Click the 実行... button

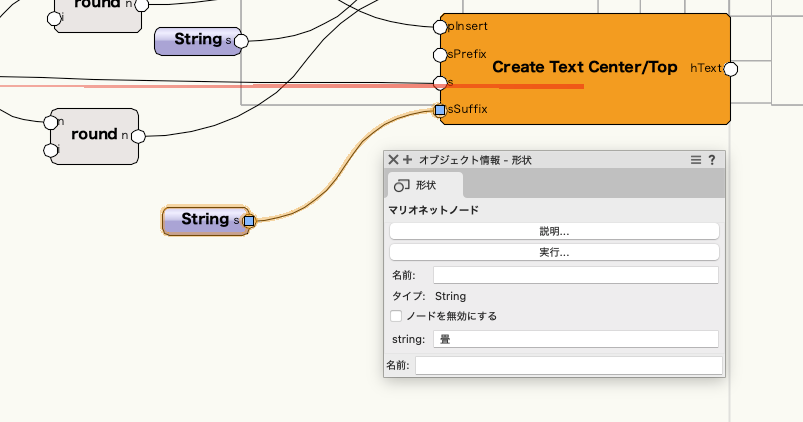pyautogui.click(x=554, y=252)
